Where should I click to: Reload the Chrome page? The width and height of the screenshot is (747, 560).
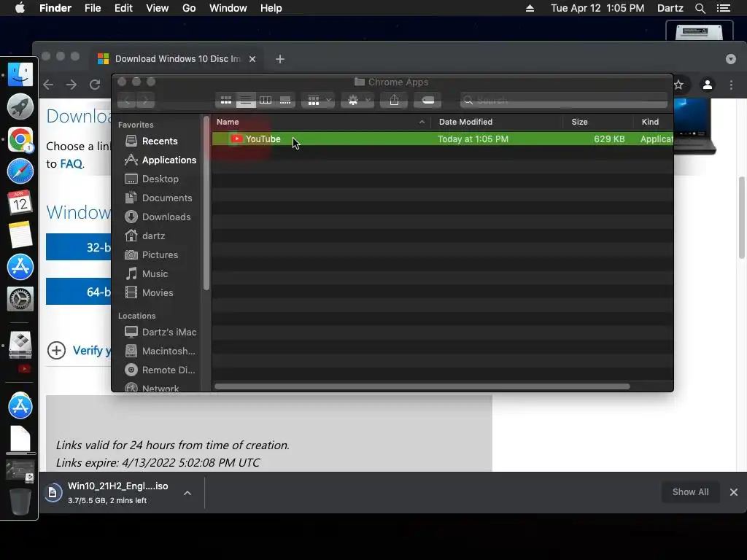(x=95, y=85)
